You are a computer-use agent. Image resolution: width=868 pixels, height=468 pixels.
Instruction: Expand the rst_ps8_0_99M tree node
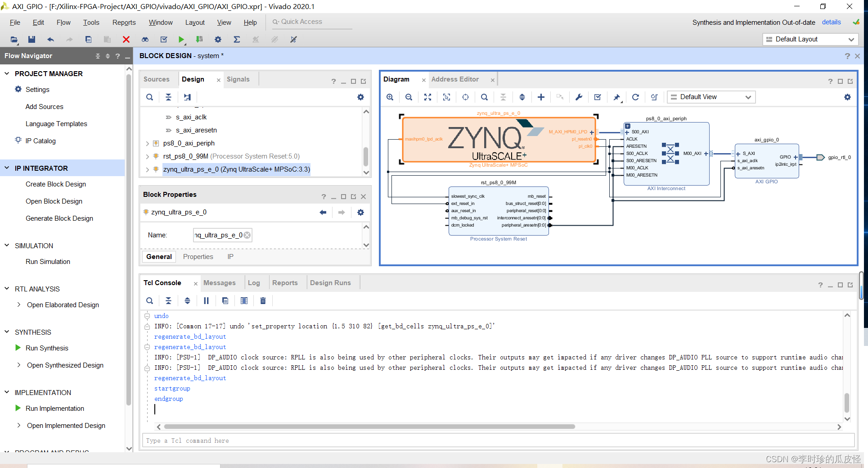147,157
